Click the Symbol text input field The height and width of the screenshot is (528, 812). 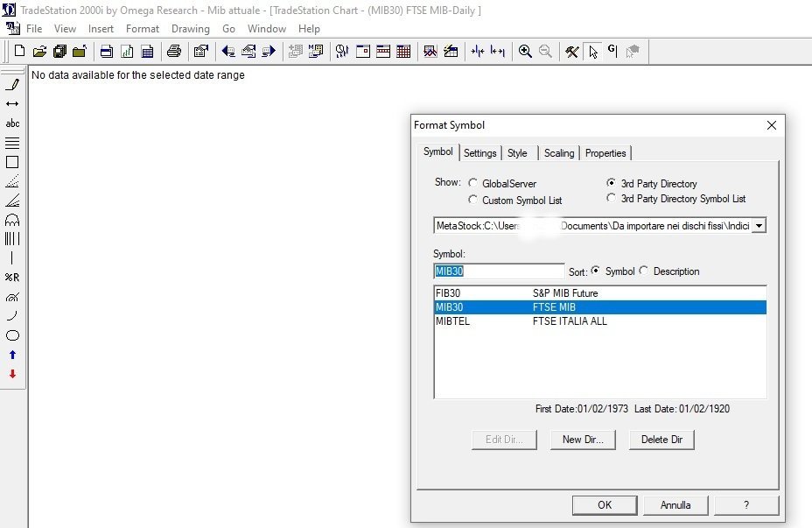click(499, 271)
